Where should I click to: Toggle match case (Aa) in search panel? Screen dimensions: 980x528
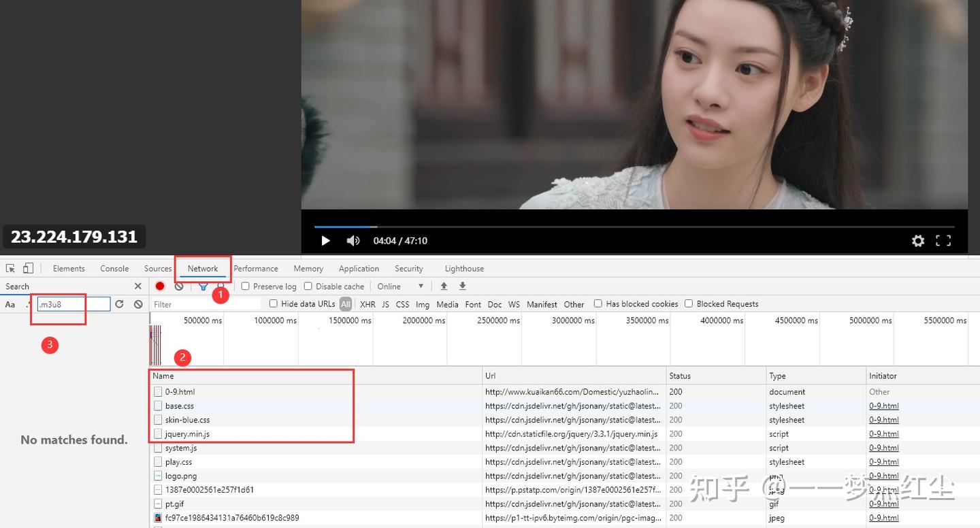click(x=10, y=304)
